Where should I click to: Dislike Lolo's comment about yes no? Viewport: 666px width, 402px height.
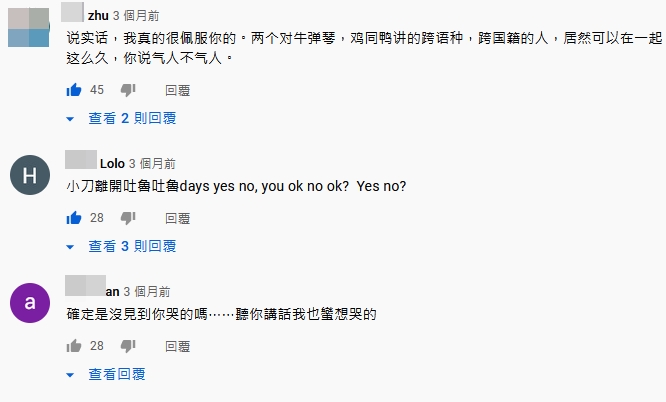128,218
